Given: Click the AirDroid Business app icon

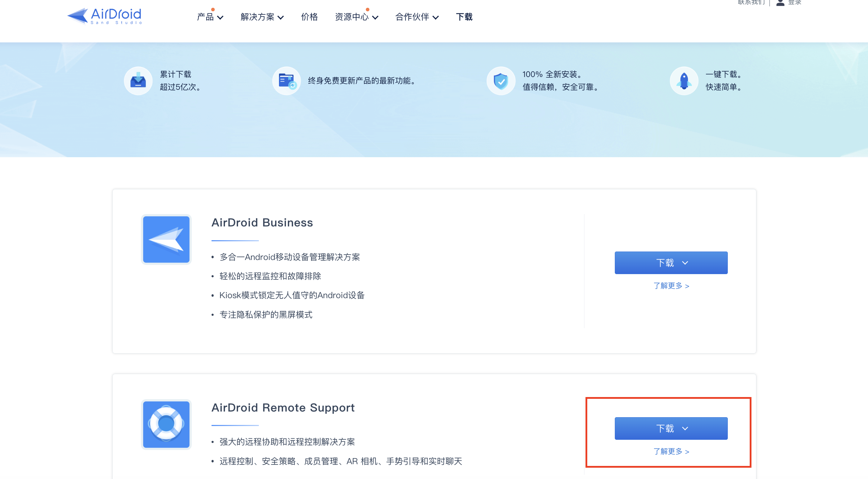Looking at the screenshot, I should 166,239.
